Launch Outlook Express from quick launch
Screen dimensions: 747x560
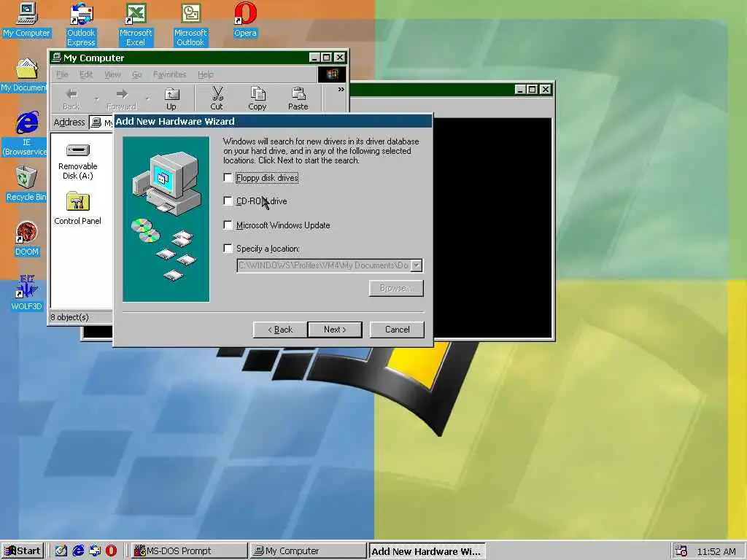click(x=95, y=551)
